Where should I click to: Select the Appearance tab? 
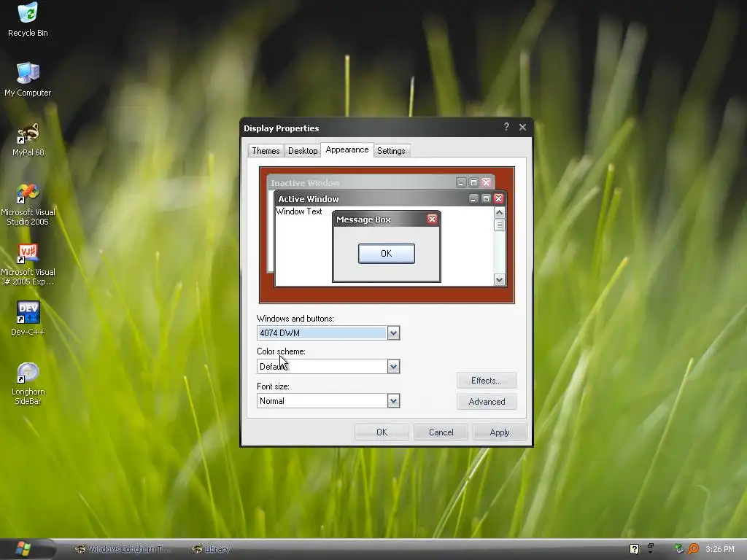pos(347,149)
